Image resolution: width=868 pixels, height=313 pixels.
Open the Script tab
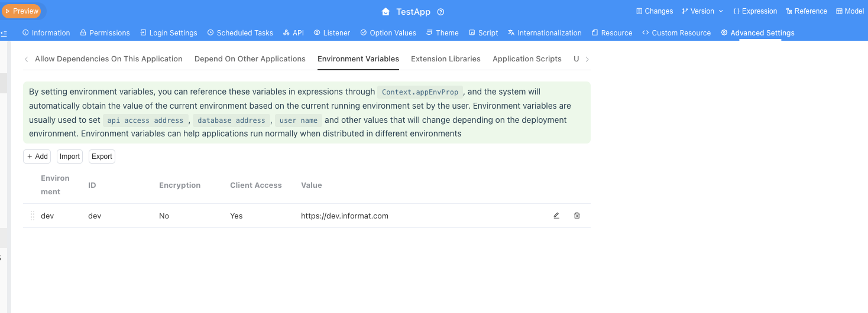coord(483,33)
